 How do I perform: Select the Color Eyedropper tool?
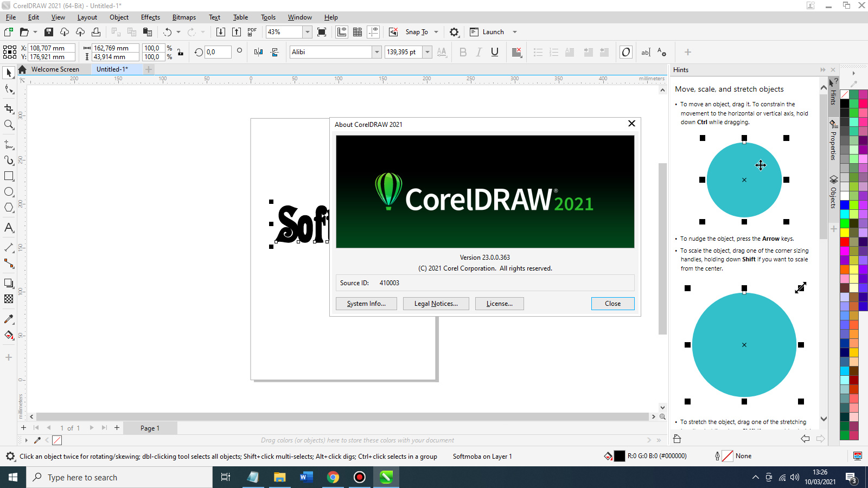9,319
